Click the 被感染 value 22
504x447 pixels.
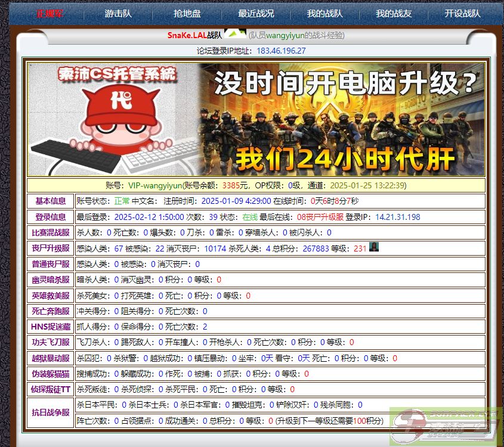click(x=160, y=249)
